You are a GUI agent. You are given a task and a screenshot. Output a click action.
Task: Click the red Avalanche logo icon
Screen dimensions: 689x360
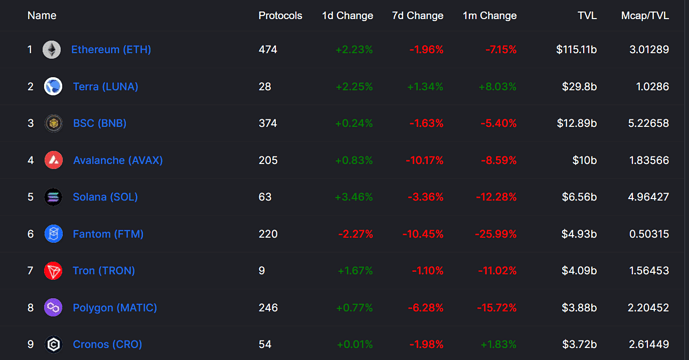pyautogui.click(x=53, y=160)
